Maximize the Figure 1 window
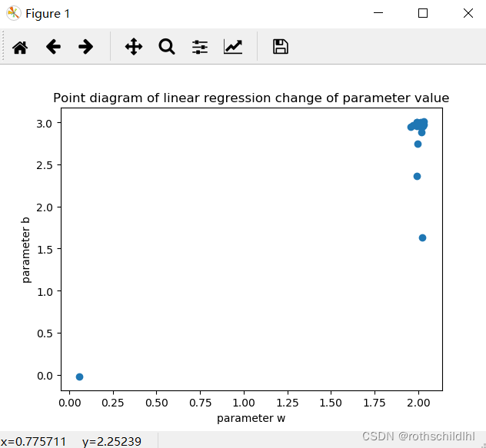This screenshot has height=448, width=486. coord(422,13)
